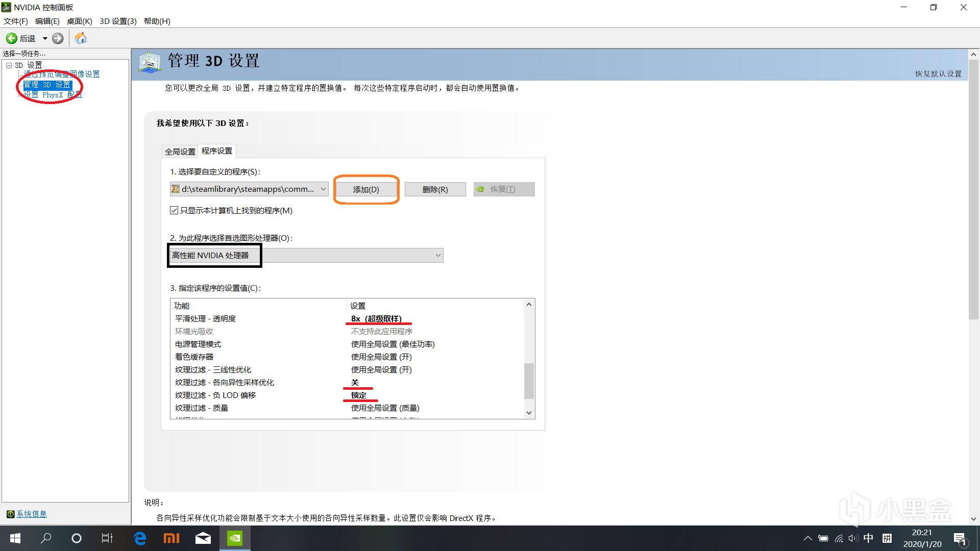
Task: Open the 编辑(E) menu
Action: click(x=47, y=21)
